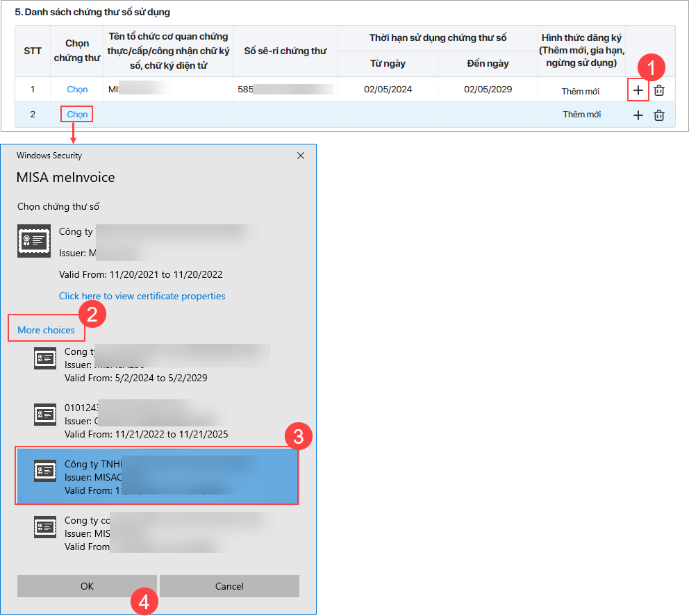Click 'Đến ngày' column header
Image resolution: width=689 pixels, height=616 pixels.
click(x=488, y=63)
